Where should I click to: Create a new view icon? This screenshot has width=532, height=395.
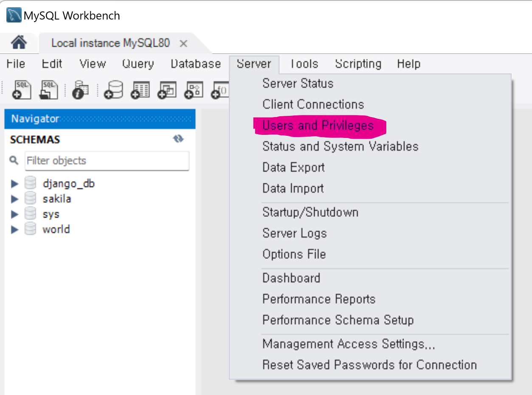coord(167,90)
